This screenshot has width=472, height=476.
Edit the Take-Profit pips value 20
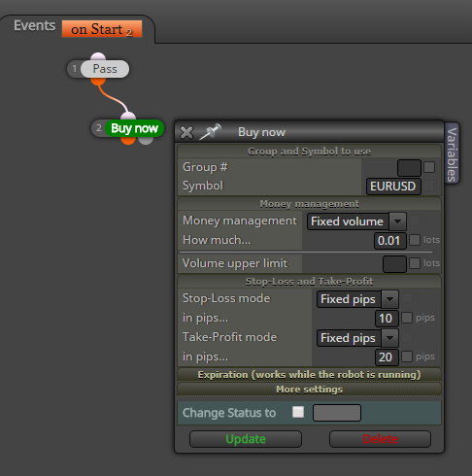tap(387, 357)
